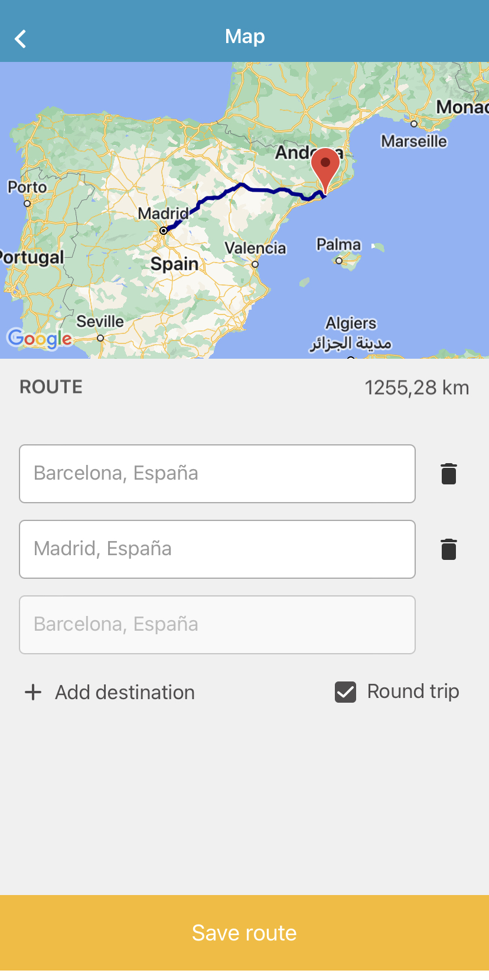Click the 1255,28 km distance value
The height and width of the screenshot is (980, 489).
click(416, 388)
